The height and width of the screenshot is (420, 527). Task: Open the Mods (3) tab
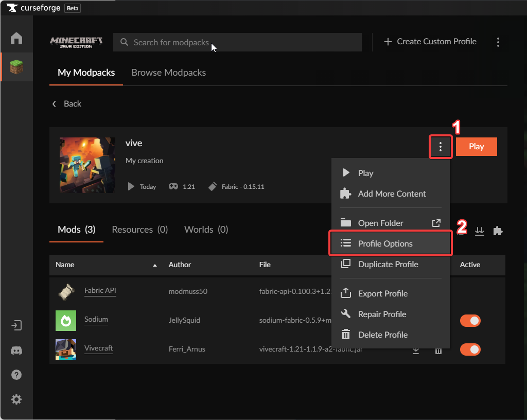coord(76,230)
